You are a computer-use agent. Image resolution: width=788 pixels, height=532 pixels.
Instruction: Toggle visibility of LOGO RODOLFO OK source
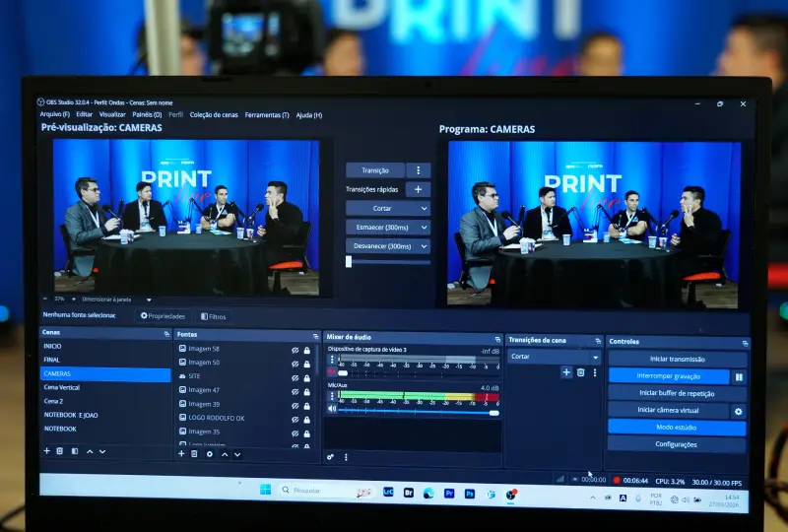[x=295, y=418]
